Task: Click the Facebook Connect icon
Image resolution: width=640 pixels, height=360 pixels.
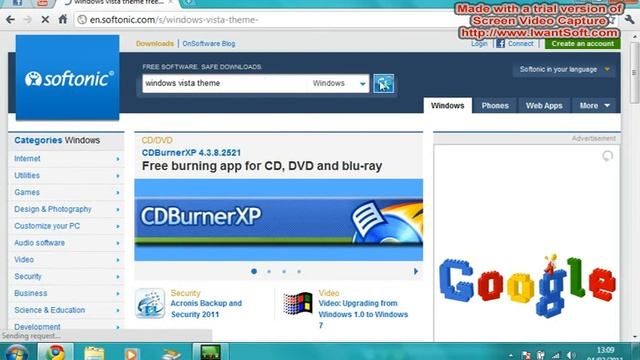Action: (500, 43)
